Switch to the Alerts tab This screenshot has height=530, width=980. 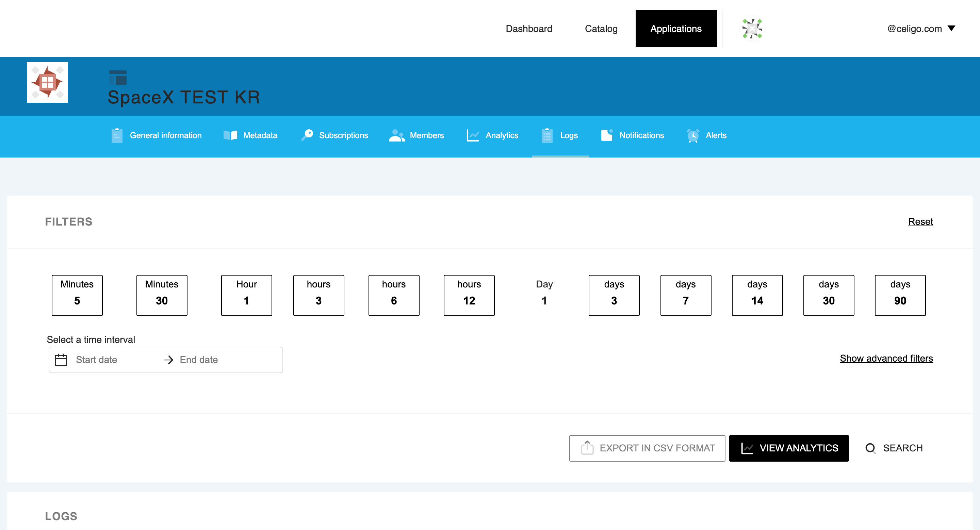tap(706, 135)
